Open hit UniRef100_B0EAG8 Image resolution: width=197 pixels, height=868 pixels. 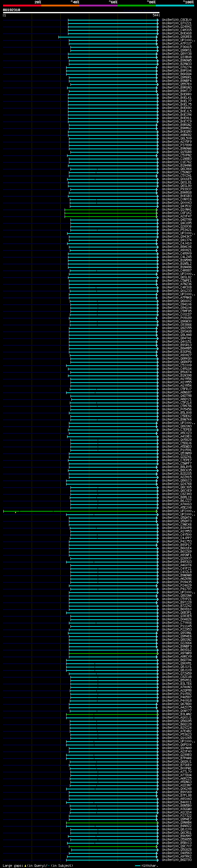click(177, 33)
